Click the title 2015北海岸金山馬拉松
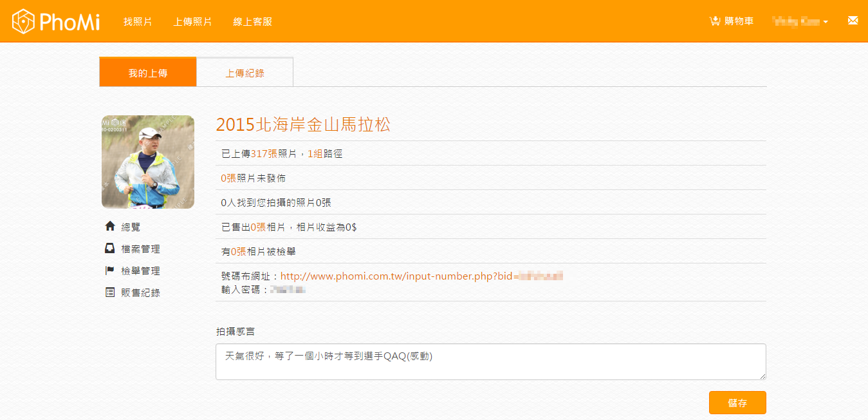 click(303, 124)
